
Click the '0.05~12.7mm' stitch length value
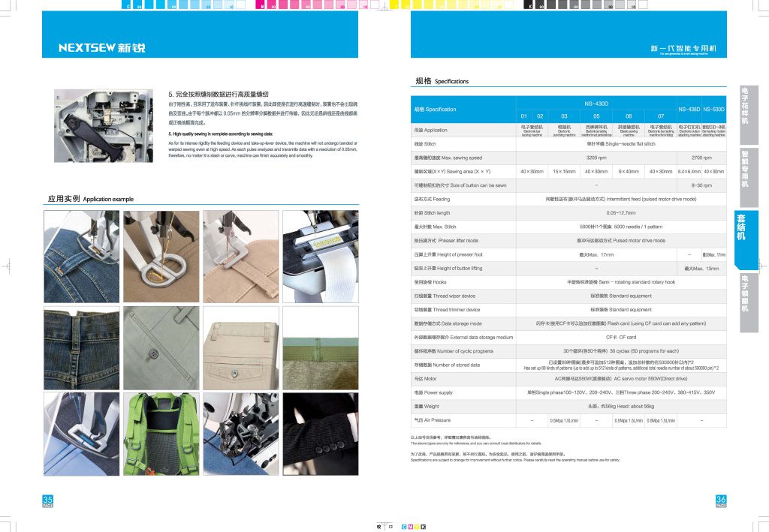(x=621, y=213)
